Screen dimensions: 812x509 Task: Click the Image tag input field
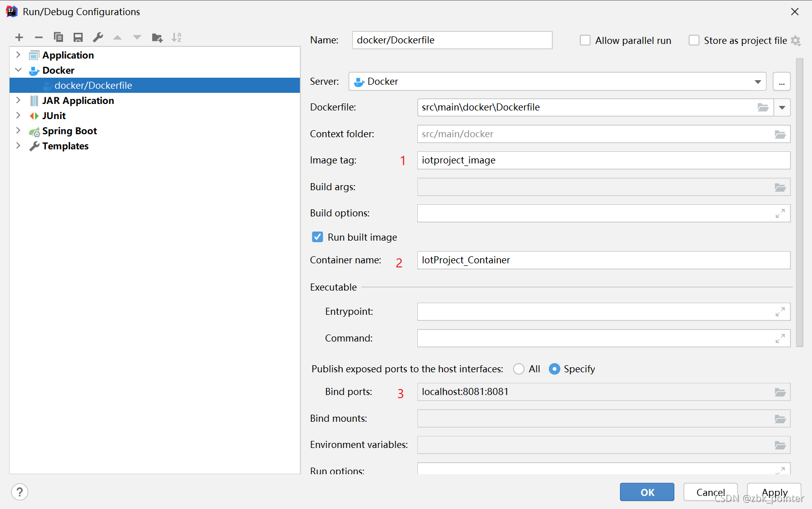[x=603, y=160]
